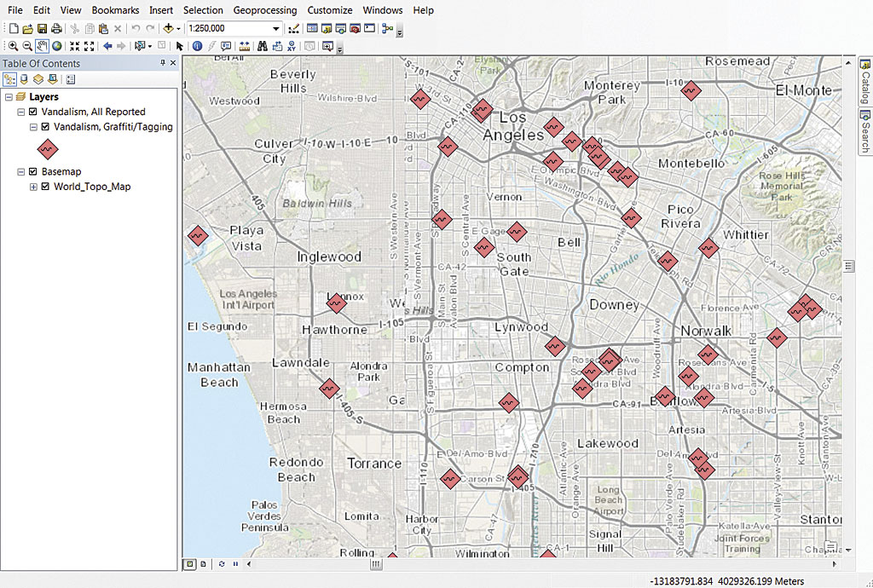
Task: Open the Find binoculars tool
Action: coord(263,46)
